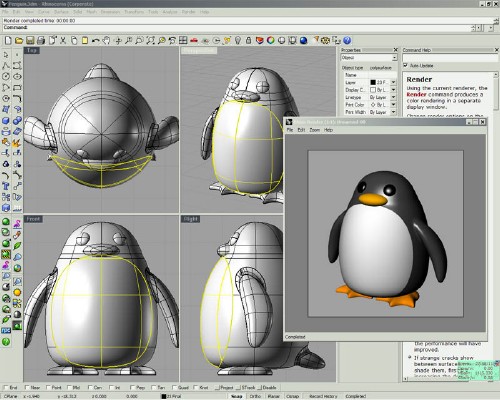Click the Open folder icon in toolbar
The height and width of the screenshot is (400, 500).
pyautogui.click(x=19, y=41)
